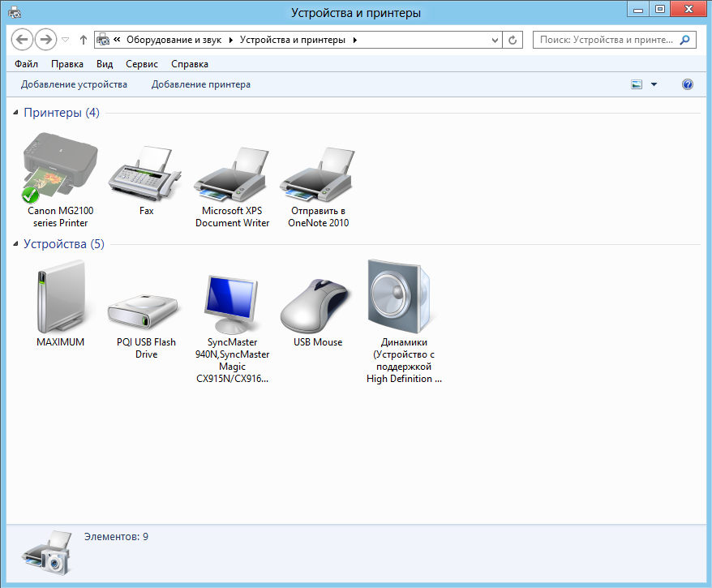Viewport: 712px width, 588px height.
Task: Click Добавление принтера button
Action: 200,84
